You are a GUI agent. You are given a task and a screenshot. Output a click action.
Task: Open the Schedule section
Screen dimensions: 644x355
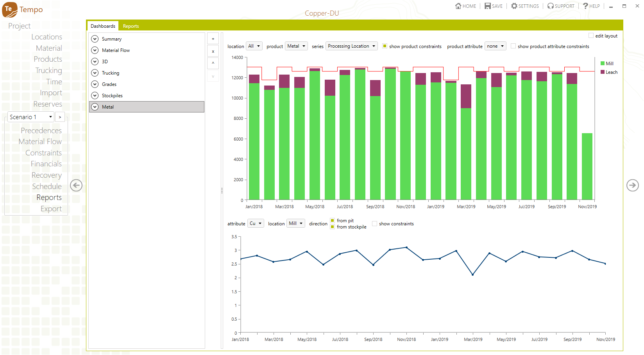[47, 186]
